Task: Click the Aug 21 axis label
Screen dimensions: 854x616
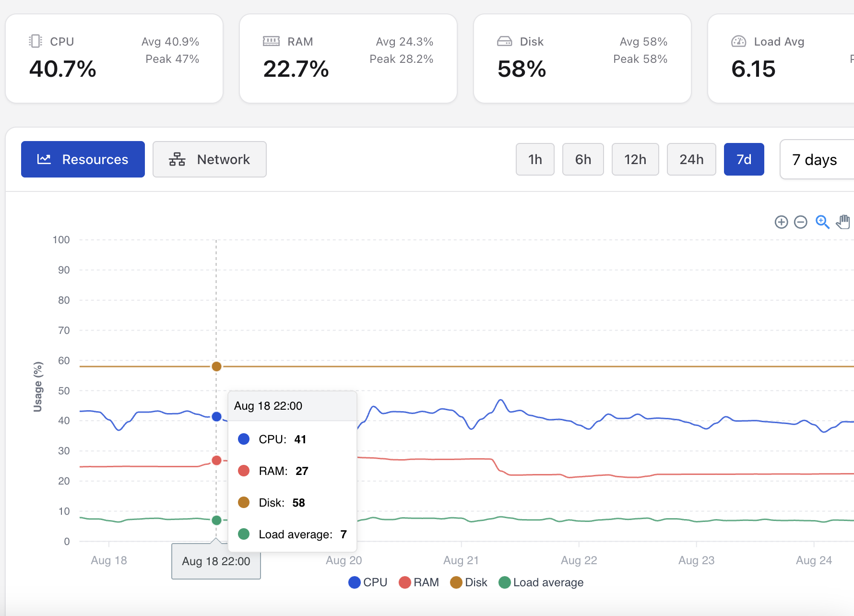Action: [x=461, y=560]
